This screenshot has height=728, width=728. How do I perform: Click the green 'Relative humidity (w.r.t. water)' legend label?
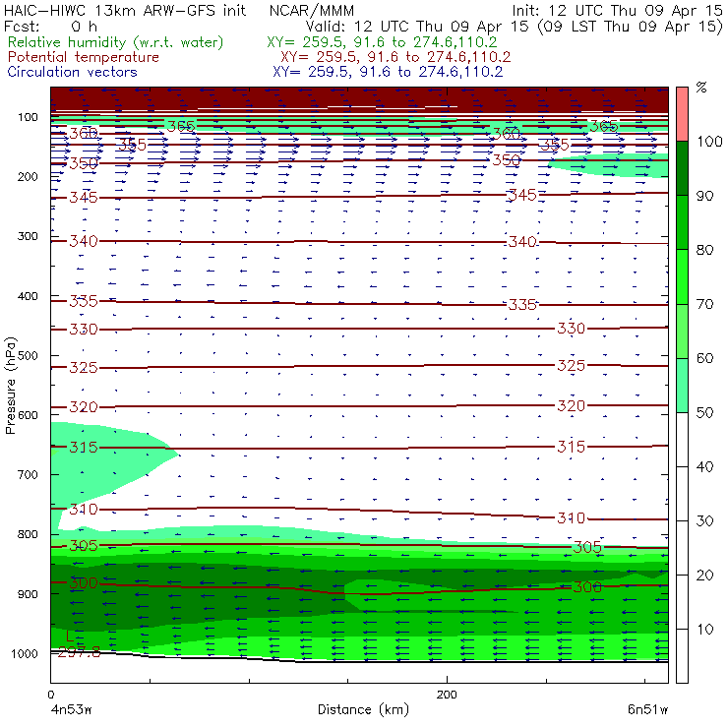point(116,42)
